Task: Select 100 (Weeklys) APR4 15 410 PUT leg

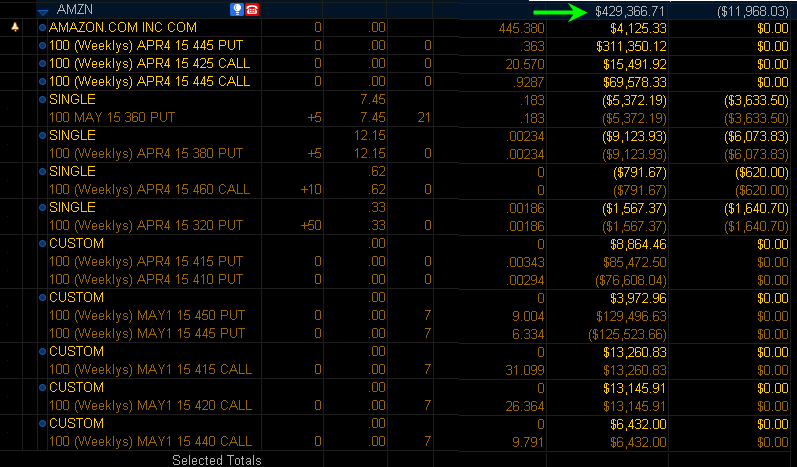Action: coord(146,279)
